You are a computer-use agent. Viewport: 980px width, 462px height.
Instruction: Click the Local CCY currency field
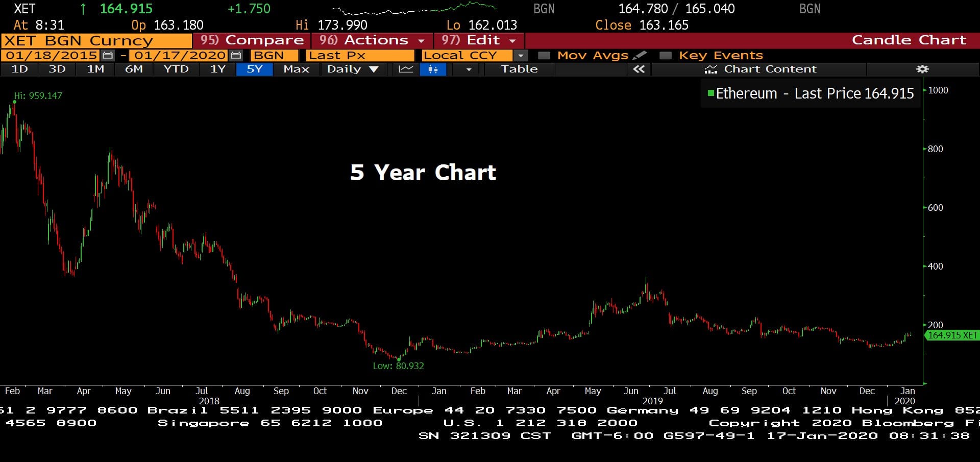pos(467,55)
